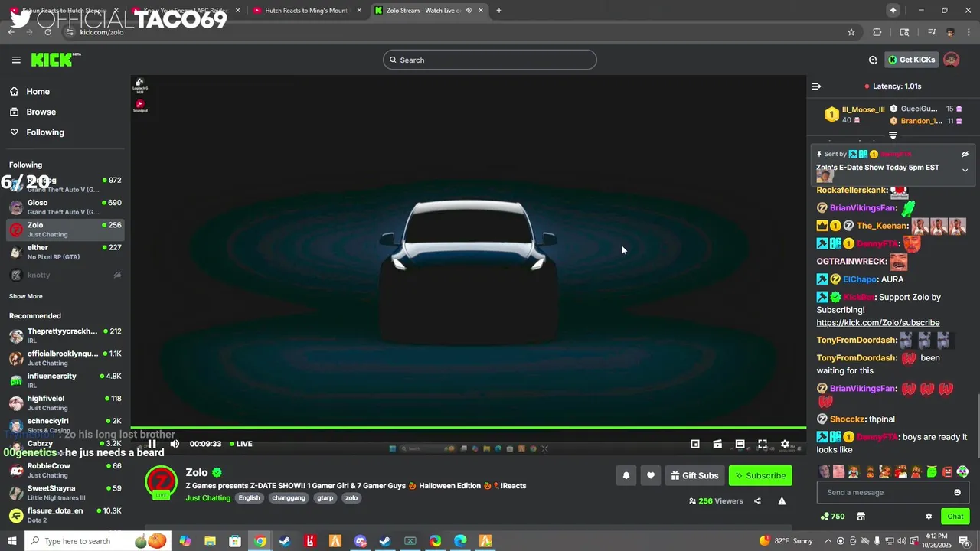Toggle notification bell for Zolo
Screen dimensions: 980x551
(626, 475)
